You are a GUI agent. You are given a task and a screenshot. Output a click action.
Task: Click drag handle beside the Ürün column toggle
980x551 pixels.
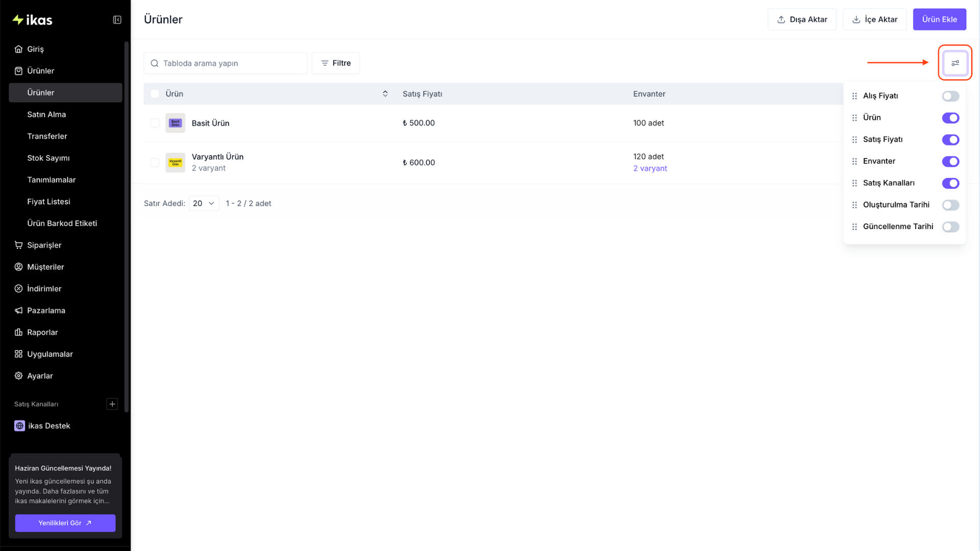pos(854,118)
